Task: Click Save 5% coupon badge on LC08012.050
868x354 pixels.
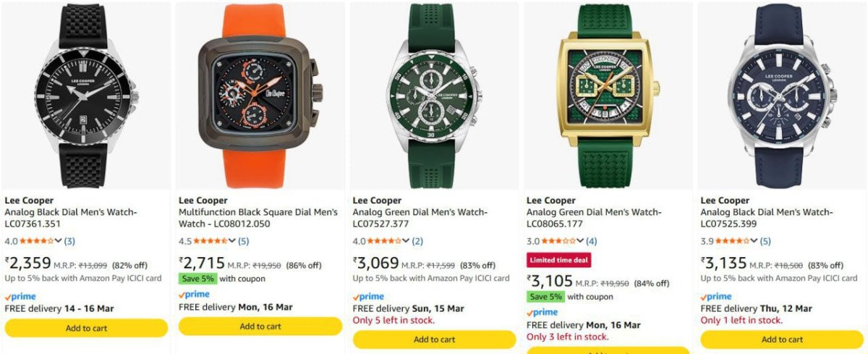Action: pos(197,279)
